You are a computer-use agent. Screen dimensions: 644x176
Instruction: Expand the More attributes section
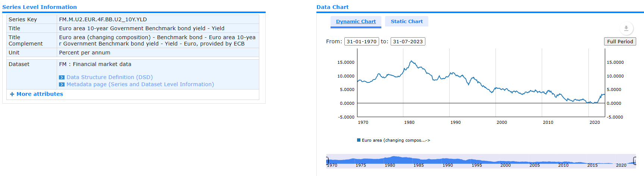pyautogui.click(x=37, y=94)
